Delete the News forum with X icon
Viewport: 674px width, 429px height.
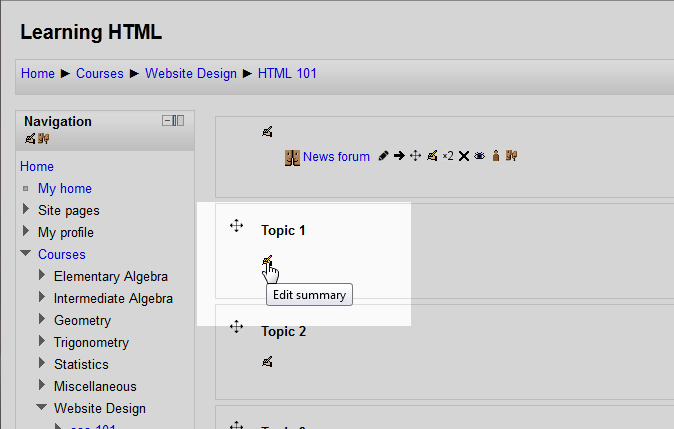(x=463, y=156)
